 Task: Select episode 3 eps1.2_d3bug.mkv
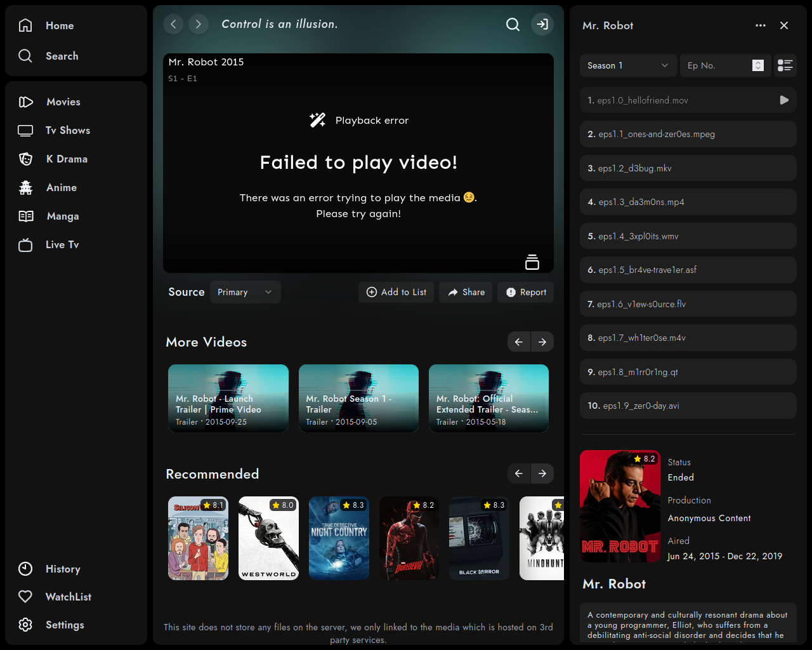[688, 168]
